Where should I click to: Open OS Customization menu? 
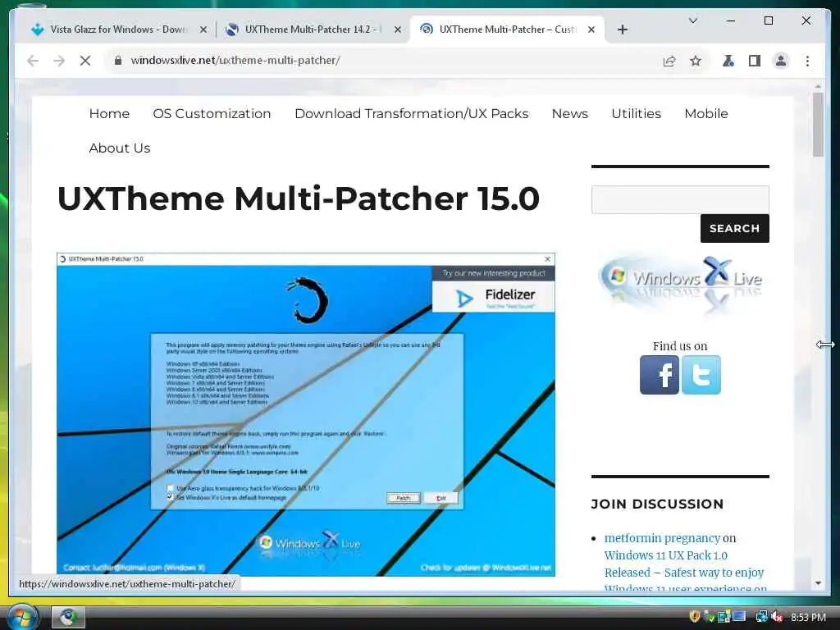click(212, 113)
